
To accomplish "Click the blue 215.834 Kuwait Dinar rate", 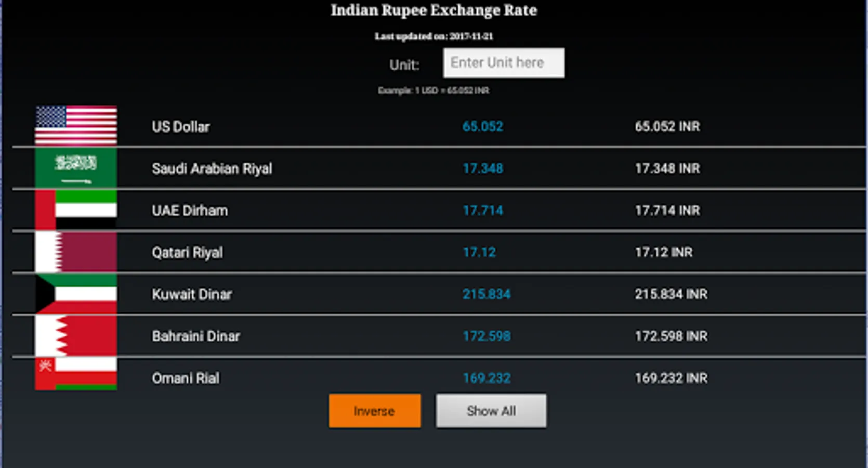I will (486, 294).
